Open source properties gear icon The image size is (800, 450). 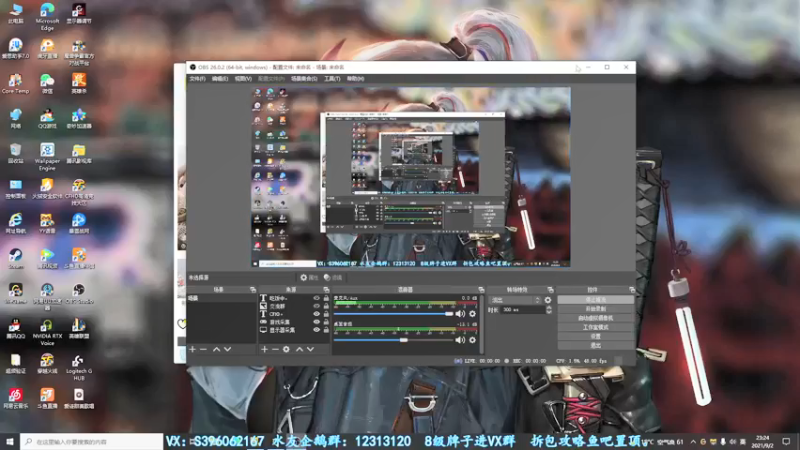pos(286,349)
